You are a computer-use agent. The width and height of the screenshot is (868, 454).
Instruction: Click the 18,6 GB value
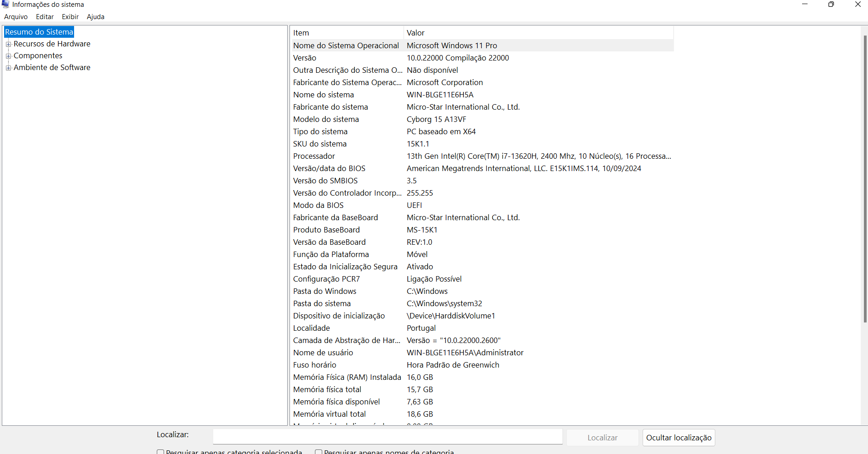click(420, 414)
